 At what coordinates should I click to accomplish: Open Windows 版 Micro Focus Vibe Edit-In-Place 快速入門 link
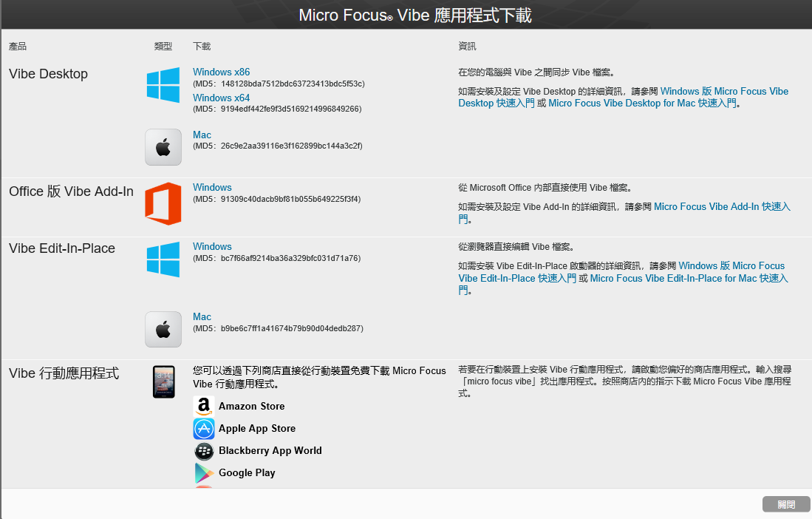point(731,265)
